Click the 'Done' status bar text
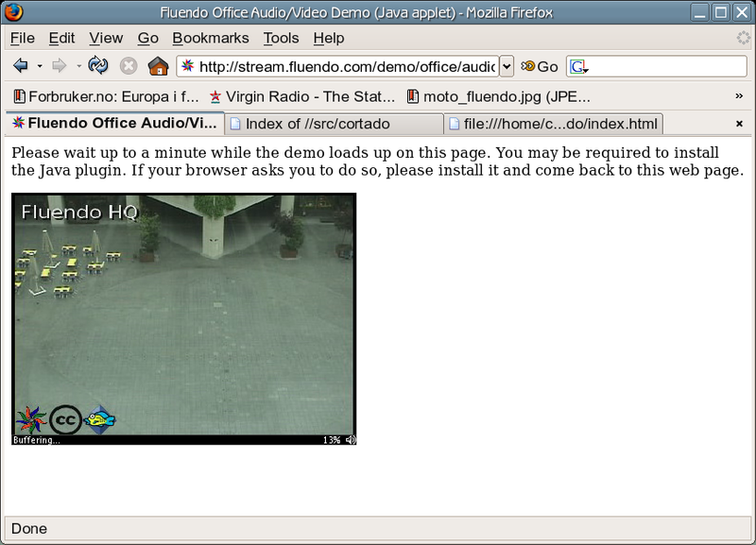The height and width of the screenshot is (545, 756). pos(29,529)
